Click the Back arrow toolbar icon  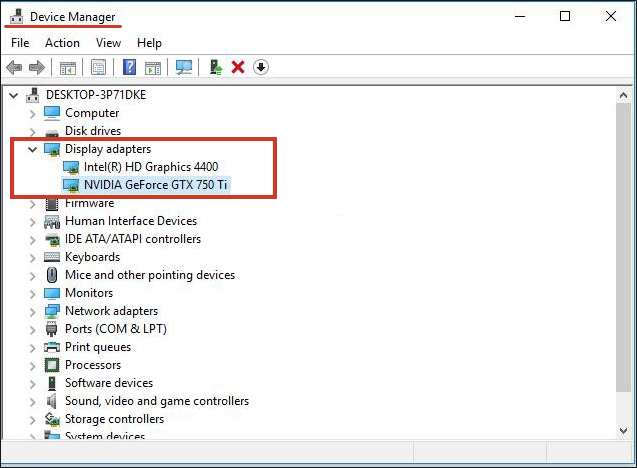[x=14, y=67]
